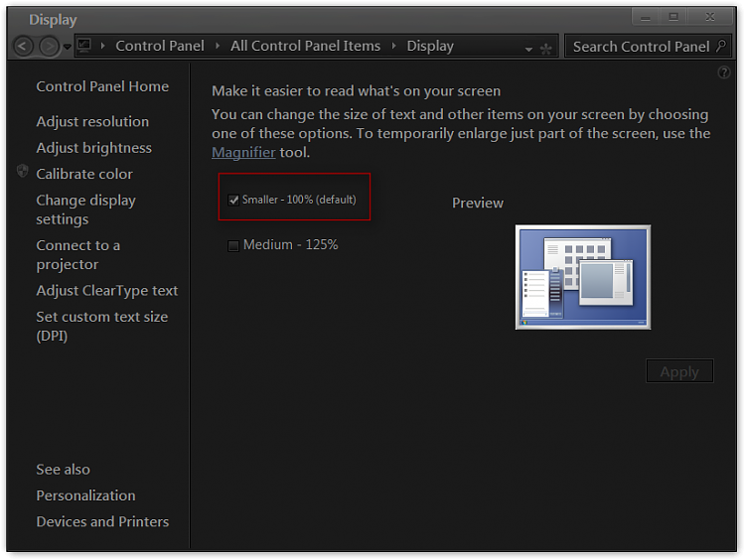Open help with the question mark icon
The height and width of the screenshot is (560, 745).
pyautogui.click(x=723, y=72)
